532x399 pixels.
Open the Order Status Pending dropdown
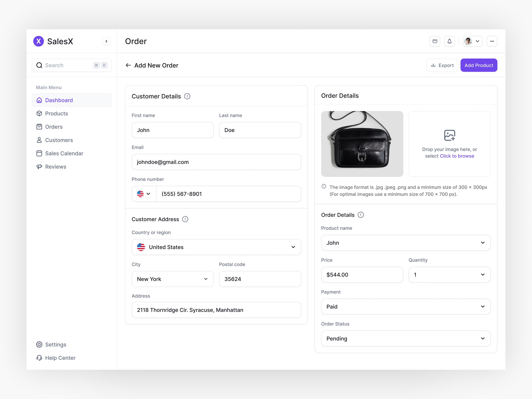click(406, 338)
